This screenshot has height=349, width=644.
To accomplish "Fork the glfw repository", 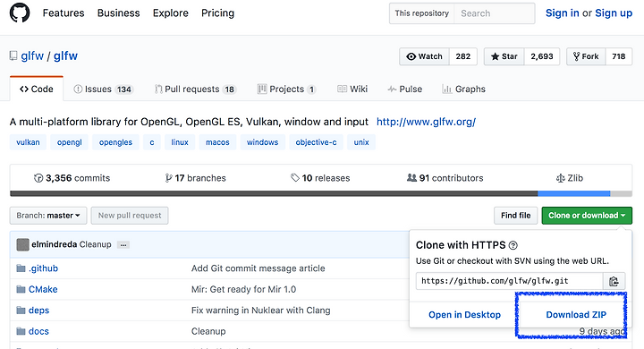I will point(586,56).
